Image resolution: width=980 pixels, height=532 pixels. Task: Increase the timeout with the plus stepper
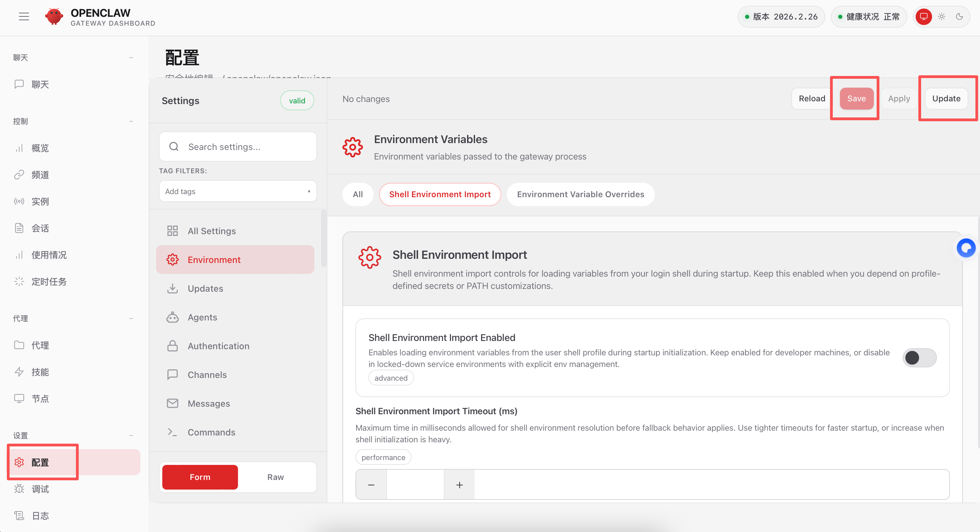(x=459, y=484)
